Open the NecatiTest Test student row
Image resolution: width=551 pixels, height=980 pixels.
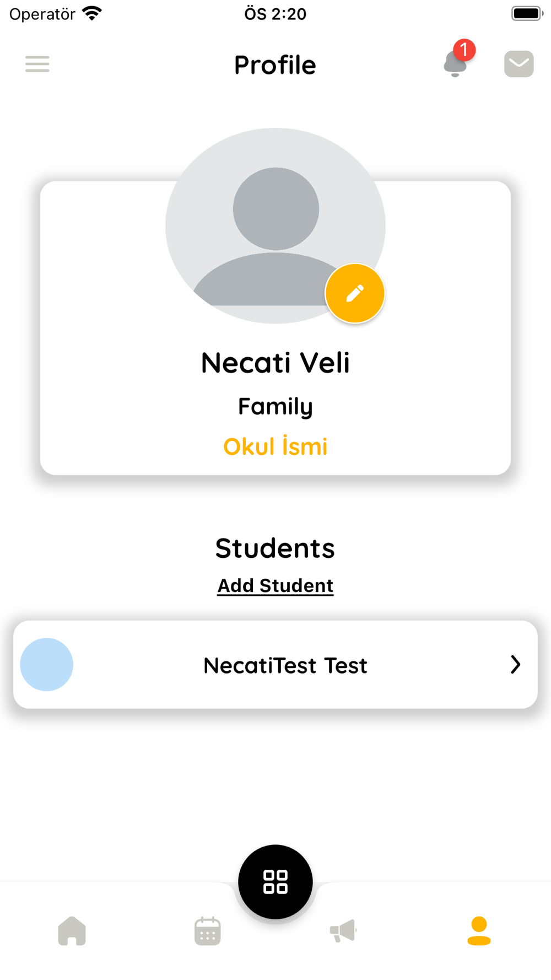pos(275,665)
